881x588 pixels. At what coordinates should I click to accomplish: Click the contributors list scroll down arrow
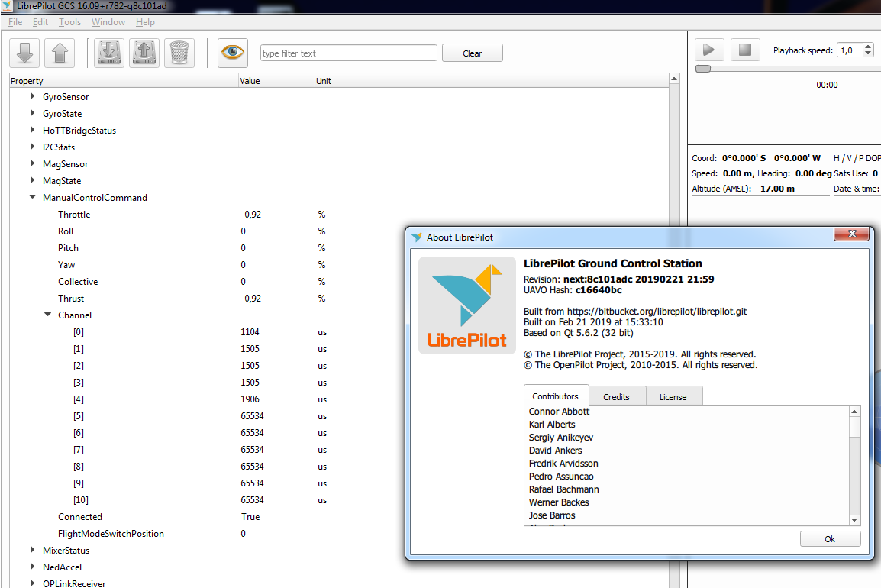click(x=854, y=520)
